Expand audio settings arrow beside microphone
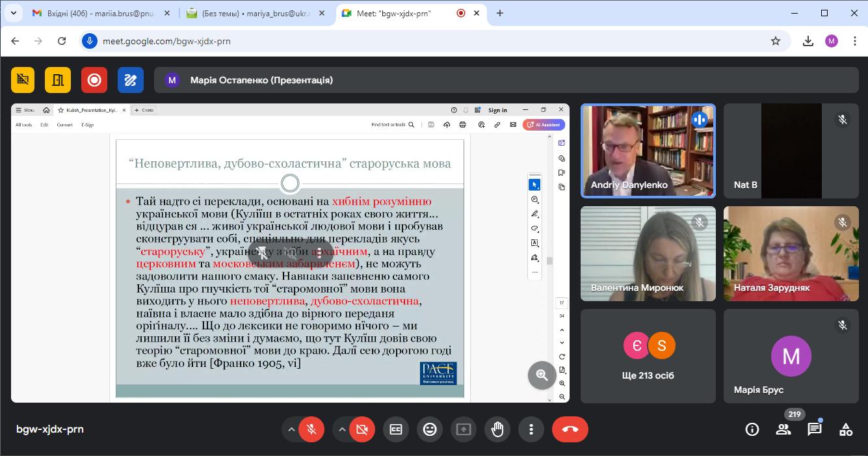 coord(291,429)
